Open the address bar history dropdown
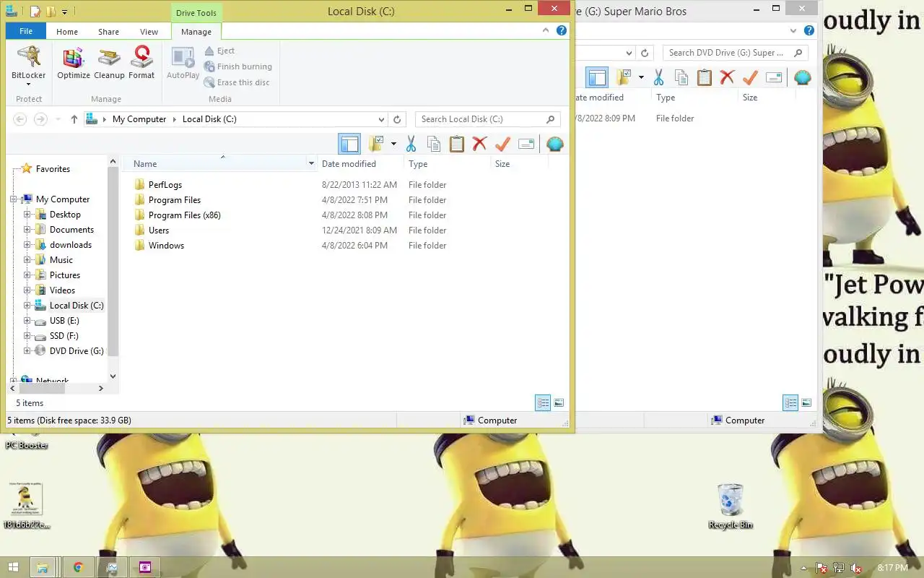 pyautogui.click(x=381, y=119)
